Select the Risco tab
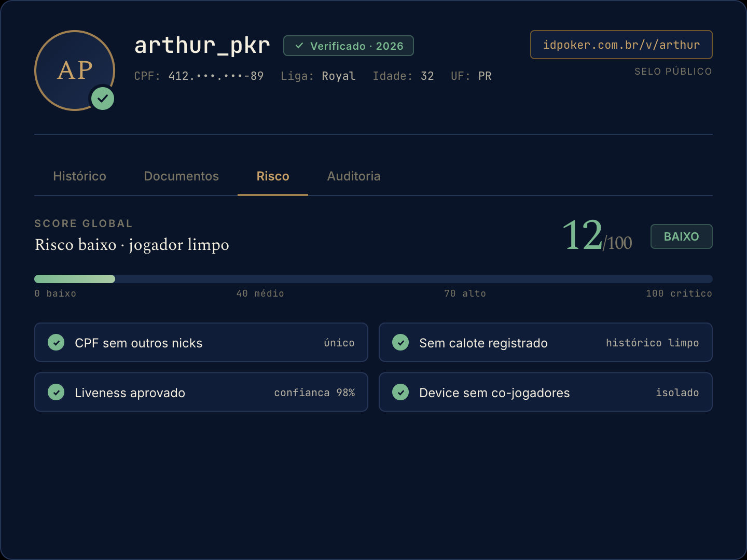Image resolution: width=747 pixels, height=560 pixels. 273,176
